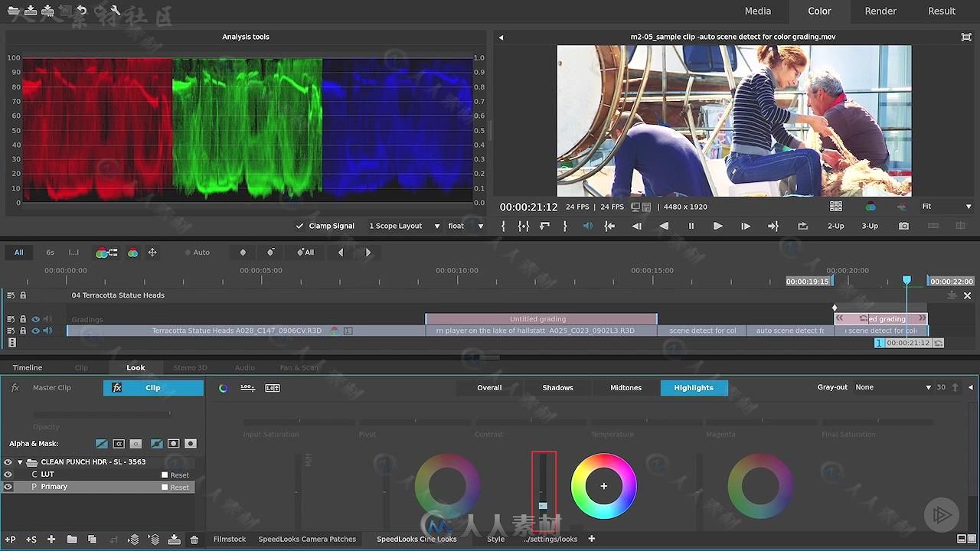Open project folder icon in top toolbar
The height and width of the screenshot is (551, 980).
click(13, 11)
